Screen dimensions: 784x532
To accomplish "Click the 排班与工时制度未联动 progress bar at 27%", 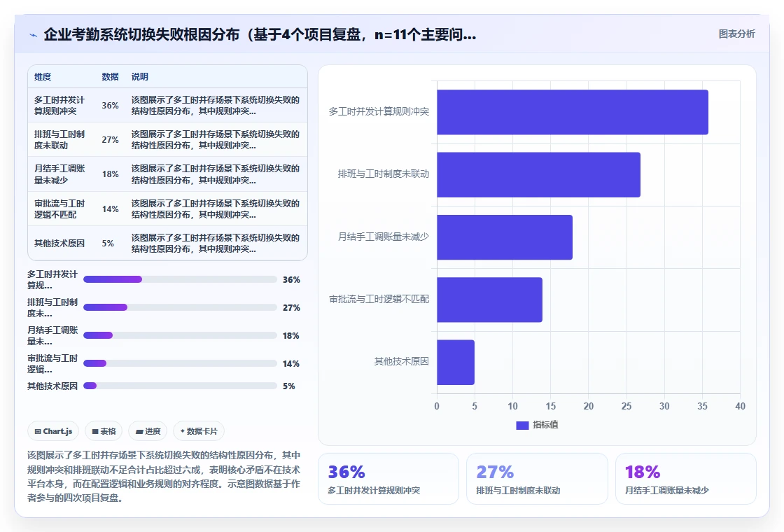I will pyautogui.click(x=180, y=307).
